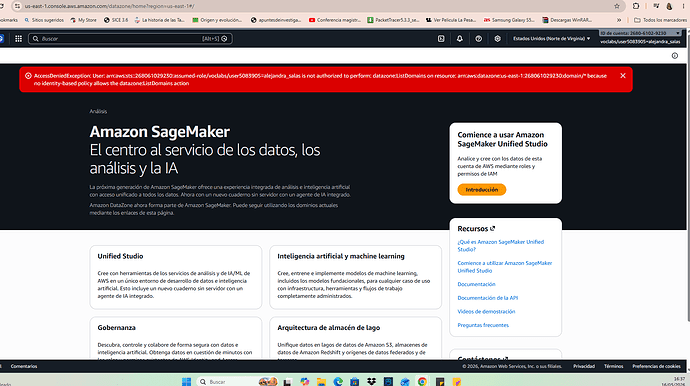The image size is (690, 386).
Task: Open Preferencias de cookies in footer
Action: point(656,366)
